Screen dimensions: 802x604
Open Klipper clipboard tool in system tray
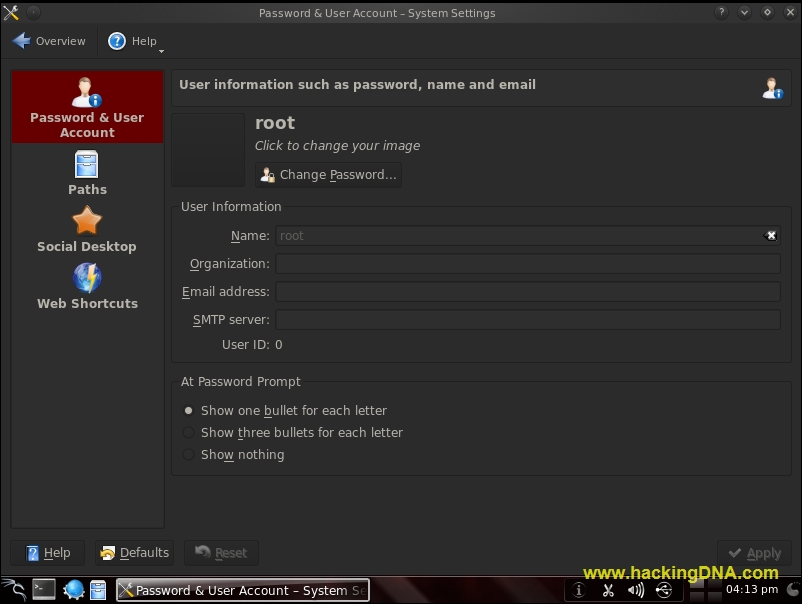click(608, 590)
